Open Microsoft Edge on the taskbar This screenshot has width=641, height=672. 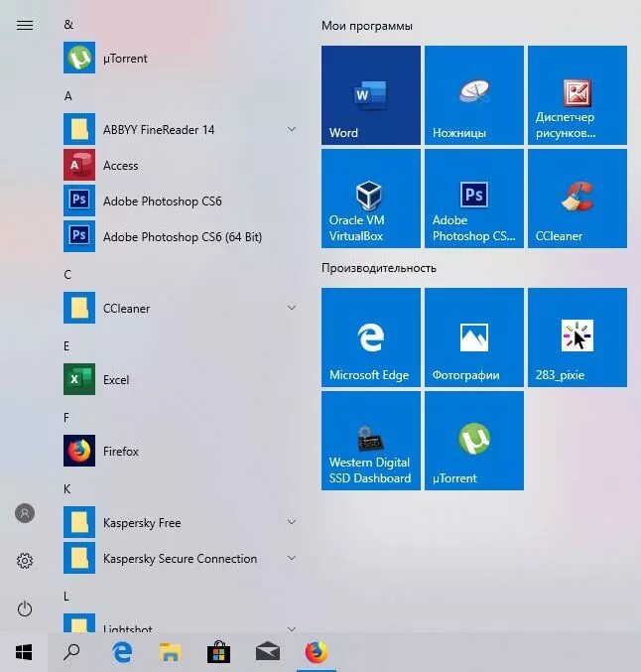click(122, 652)
